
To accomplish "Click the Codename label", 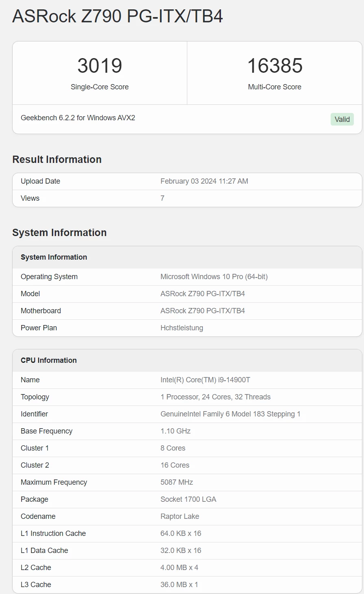I will click(x=38, y=516).
